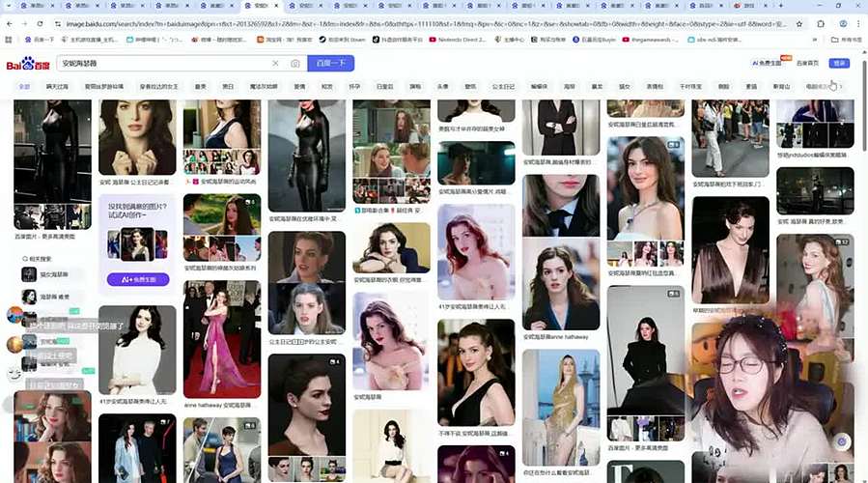This screenshot has height=483, width=868.
Task: Click the Baidu logo
Action: click(28, 64)
